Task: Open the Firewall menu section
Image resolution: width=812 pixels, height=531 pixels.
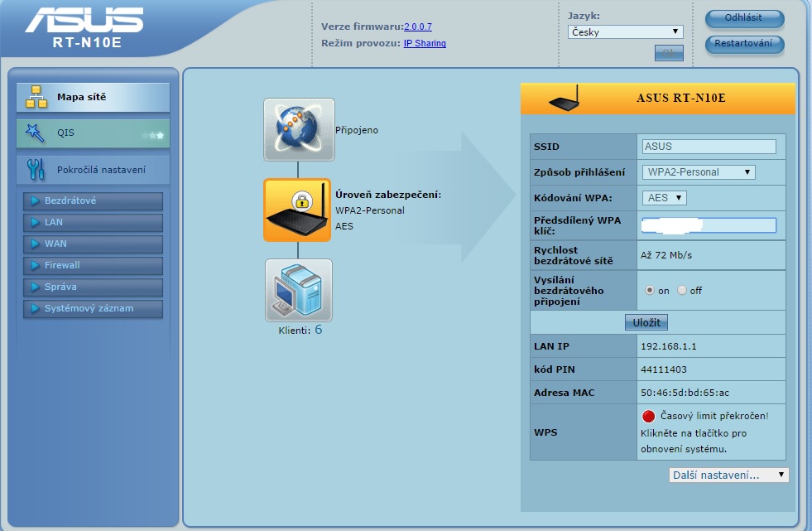Action: tap(93, 266)
